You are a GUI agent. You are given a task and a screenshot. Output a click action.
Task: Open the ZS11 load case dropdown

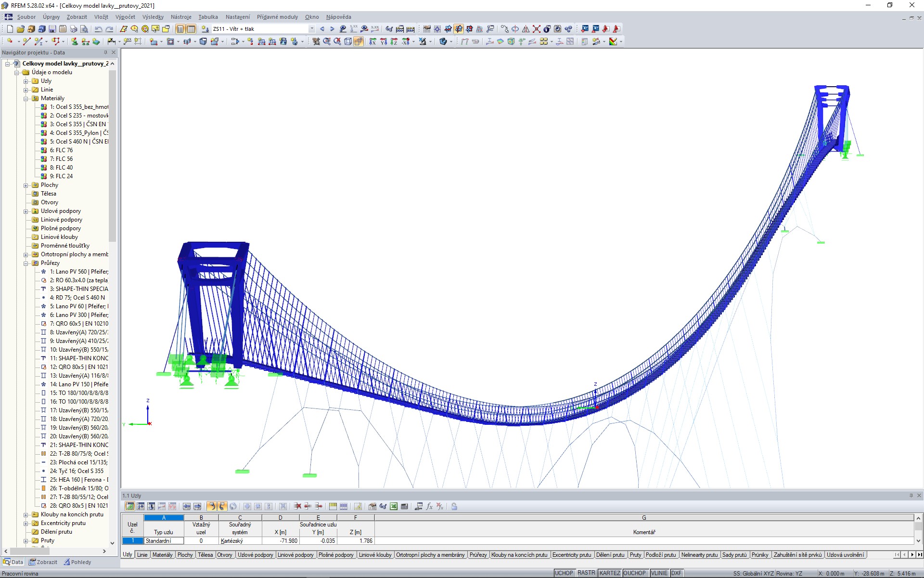tap(312, 28)
